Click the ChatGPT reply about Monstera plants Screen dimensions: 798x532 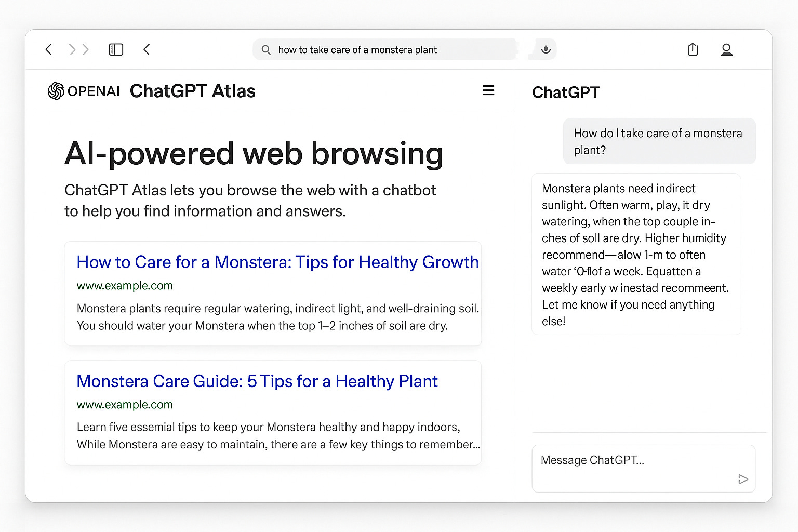[636, 255]
